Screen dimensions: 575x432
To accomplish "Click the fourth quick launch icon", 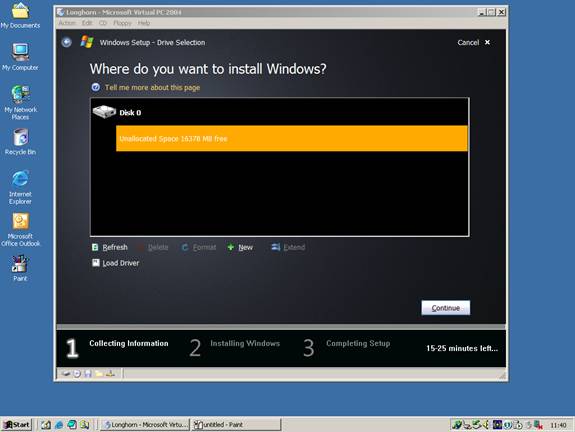I will click(x=85, y=425).
